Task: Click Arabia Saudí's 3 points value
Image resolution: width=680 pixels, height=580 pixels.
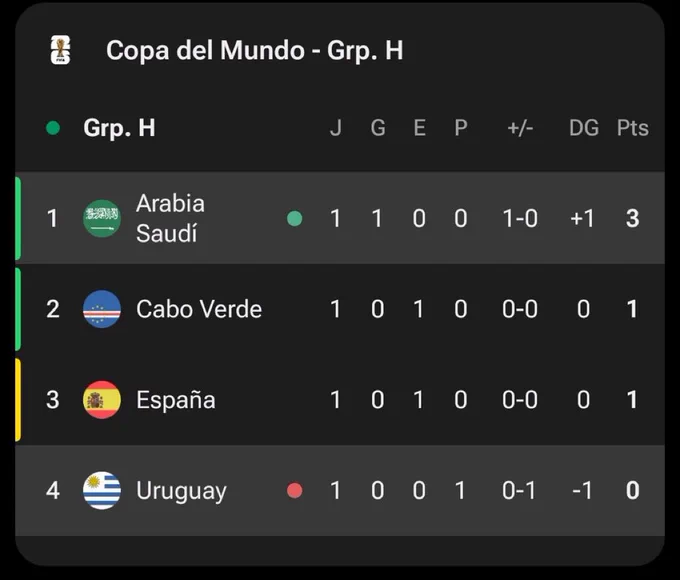Action: pos(632,218)
